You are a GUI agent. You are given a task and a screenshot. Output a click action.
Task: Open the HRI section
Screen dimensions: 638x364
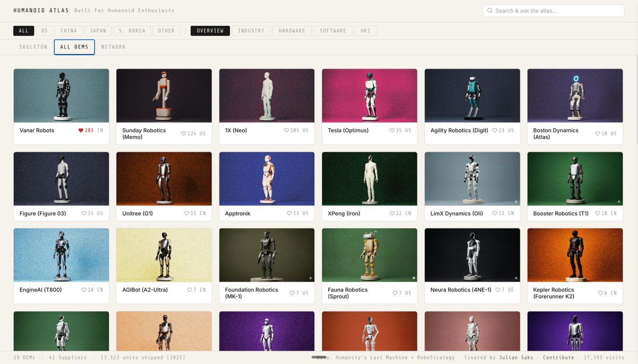365,31
